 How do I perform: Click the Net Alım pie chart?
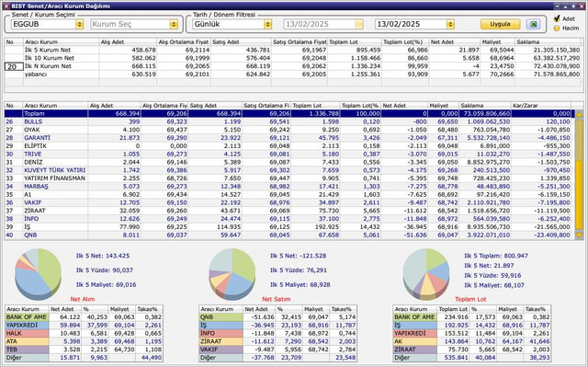tap(38, 274)
